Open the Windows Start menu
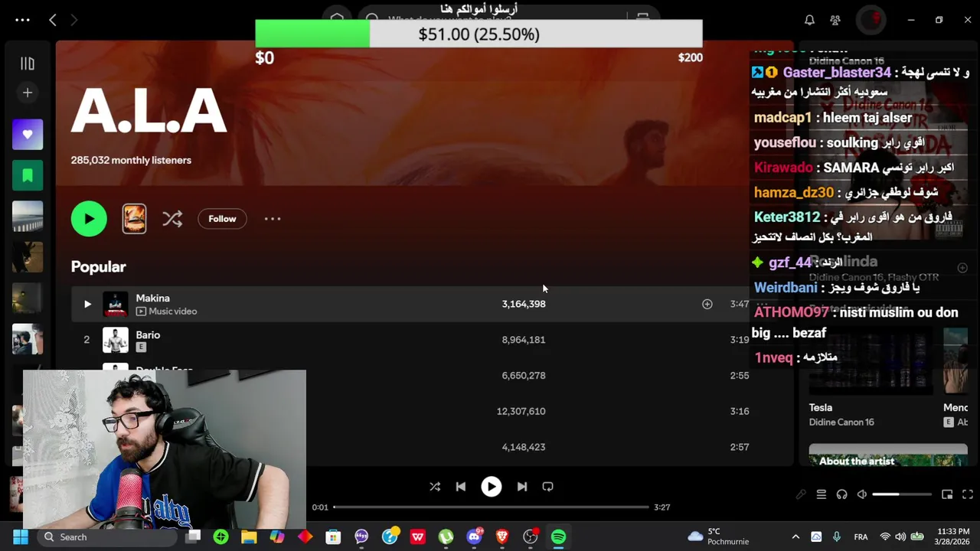980x551 pixels. click(x=21, y=537)
